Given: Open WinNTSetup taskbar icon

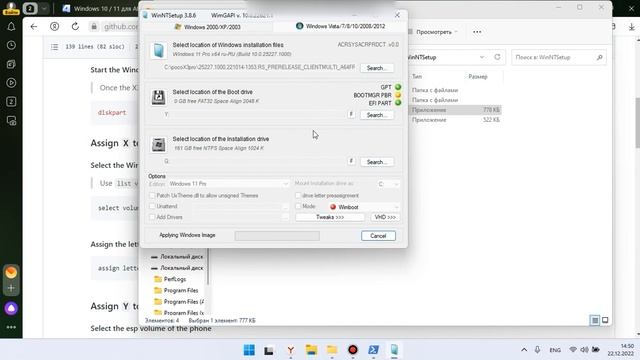Looking at the screenshot, I should point(394,350).
